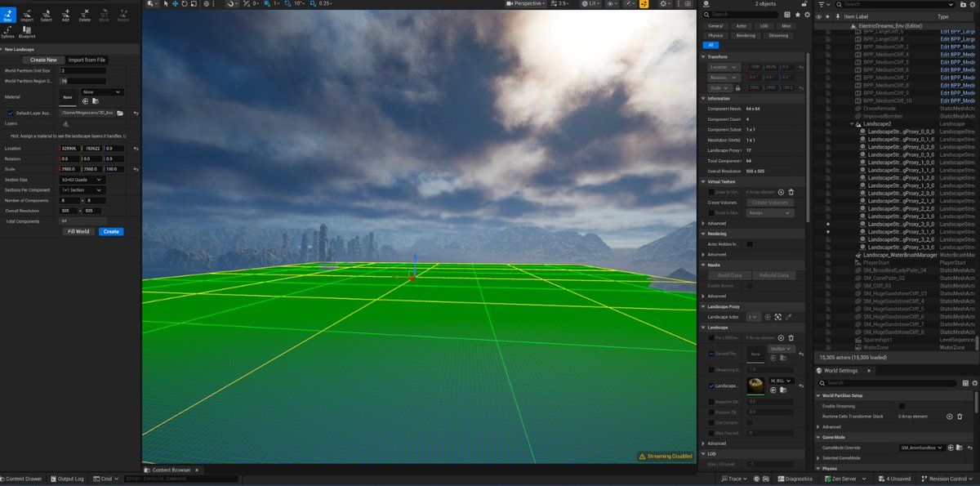Click the Create button for the landscape
Image resolution: width=980 pixels, height=486 pixels.
click(110, 231)
